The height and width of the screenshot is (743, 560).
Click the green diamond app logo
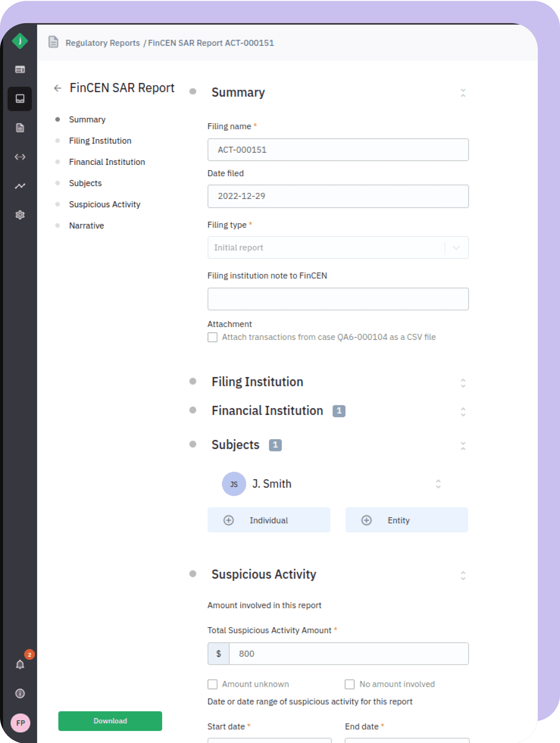point(20,41)
